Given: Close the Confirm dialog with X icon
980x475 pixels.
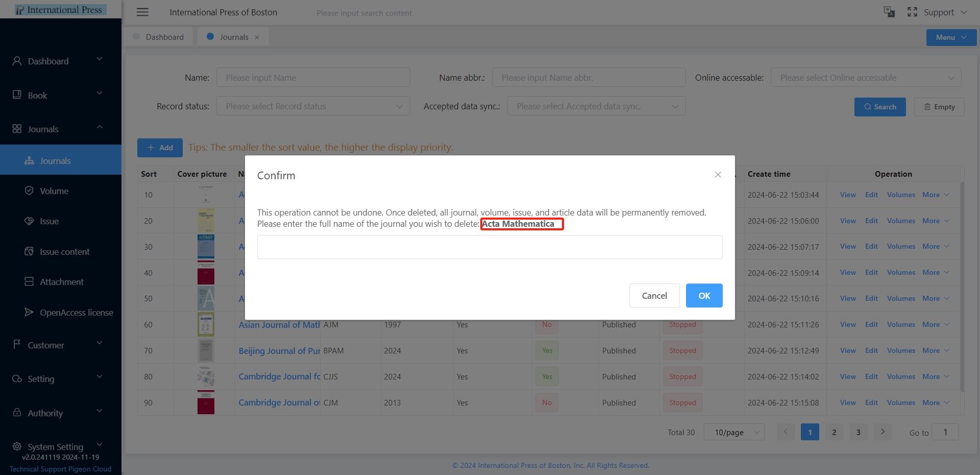Looking at the screenshot, I should tap(718, 175).
